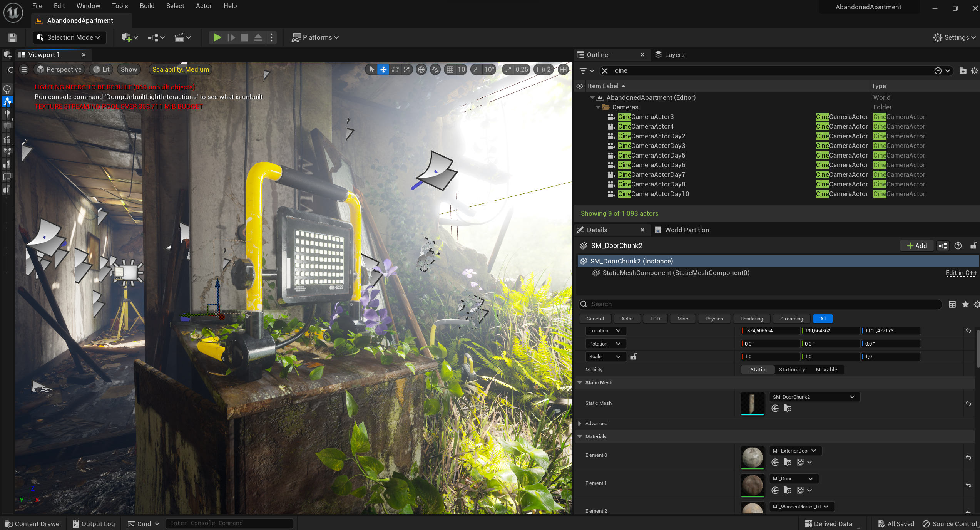Click the Play in editor button

click(217, 37)
